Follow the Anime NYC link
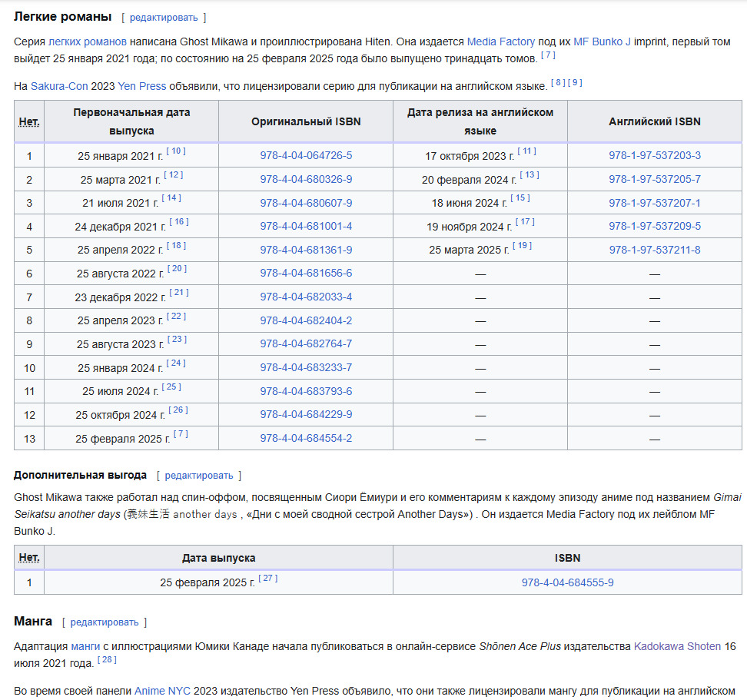The image size is (747, 700). click(162, 690)
